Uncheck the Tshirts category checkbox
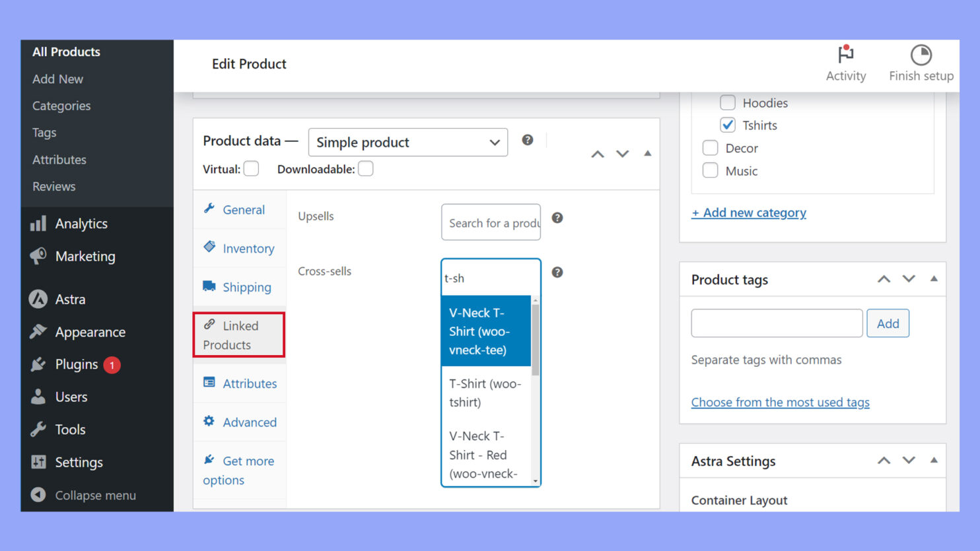This screenshot has width=980, height=551. click(727, 125)
